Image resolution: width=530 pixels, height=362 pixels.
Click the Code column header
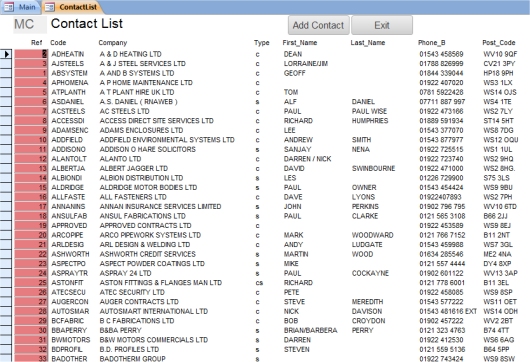pyautogui.click(x=58, y=43)
